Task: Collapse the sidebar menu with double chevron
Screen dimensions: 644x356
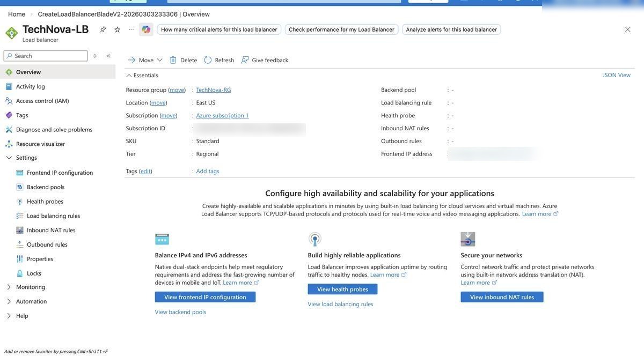Action: coord(108,56)
